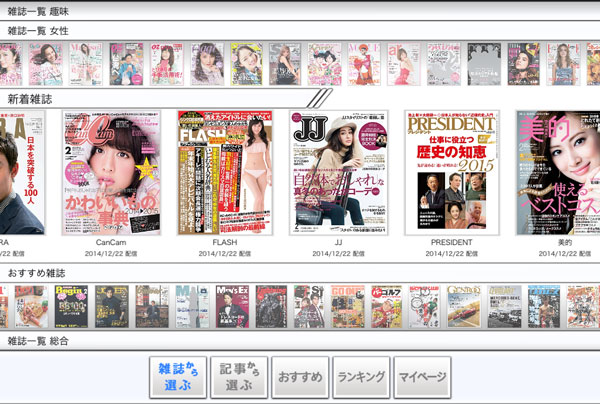The width and height of the screenshot is (600, 404).
Task: Open the soccer magazine thumbnail right of ゴルフ
Action: coord(424,306)
